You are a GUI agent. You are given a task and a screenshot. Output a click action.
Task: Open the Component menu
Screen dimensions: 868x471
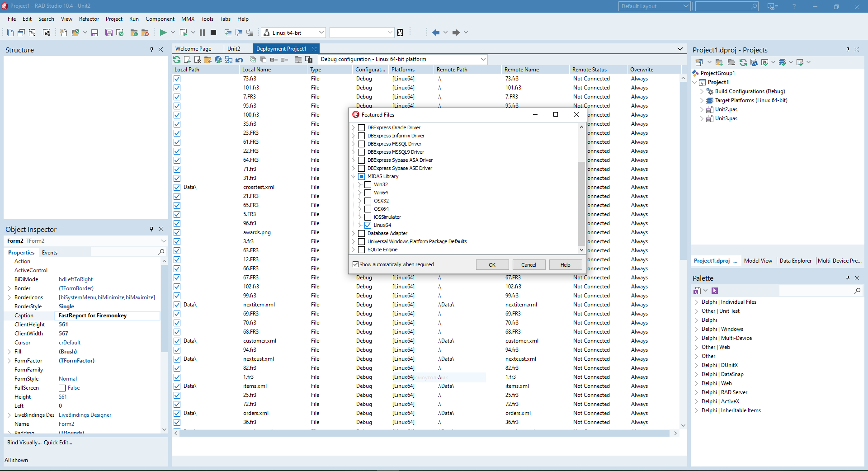tap(160, 19)
